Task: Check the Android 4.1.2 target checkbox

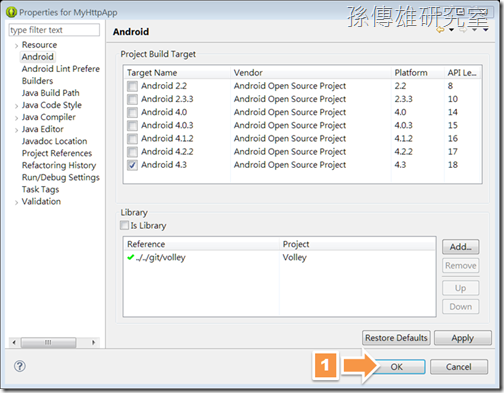Action: [132, 139]
